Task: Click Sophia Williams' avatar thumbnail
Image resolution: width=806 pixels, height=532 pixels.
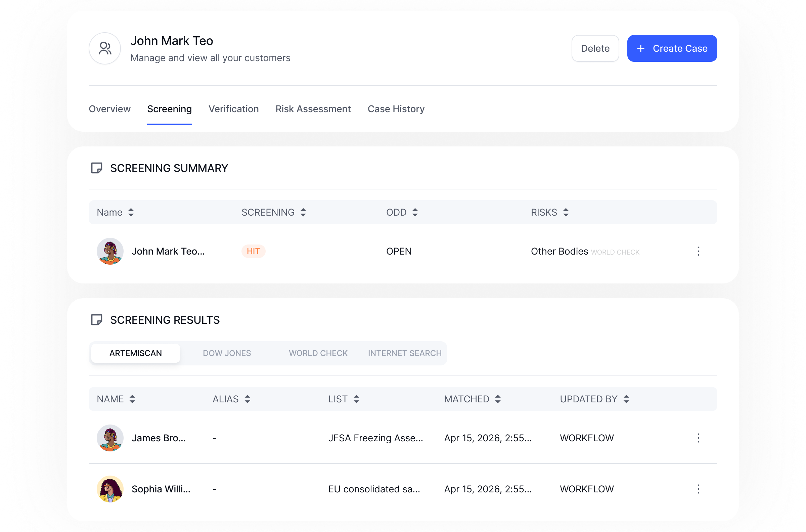Action: 110,489
